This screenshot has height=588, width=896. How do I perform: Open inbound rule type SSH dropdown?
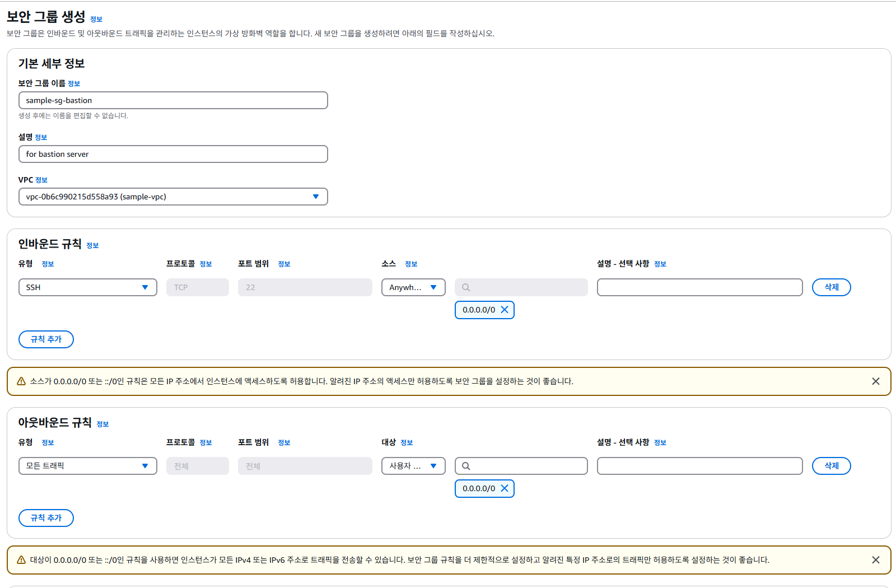point(88,287)
